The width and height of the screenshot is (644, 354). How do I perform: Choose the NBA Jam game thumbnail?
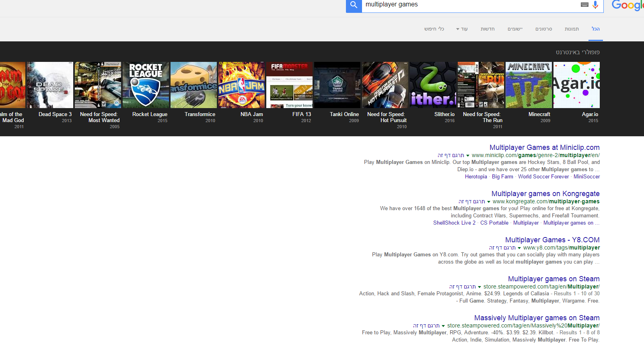[x=241, y=85]
